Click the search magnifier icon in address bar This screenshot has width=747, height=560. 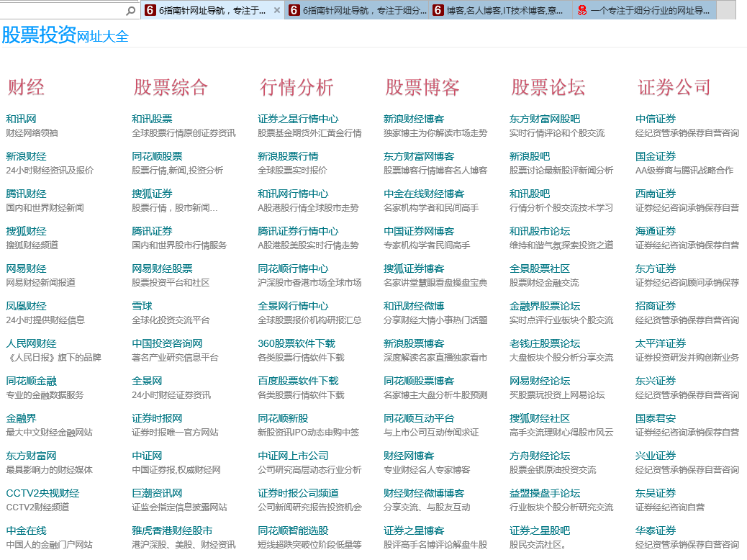click(130, 11)
